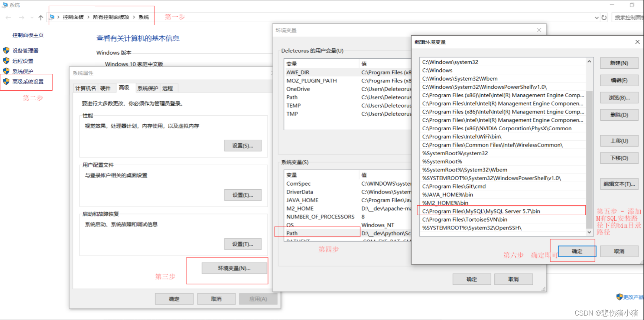Open 控制面板主页 link in the sidebar

click(x=28, y=35)
